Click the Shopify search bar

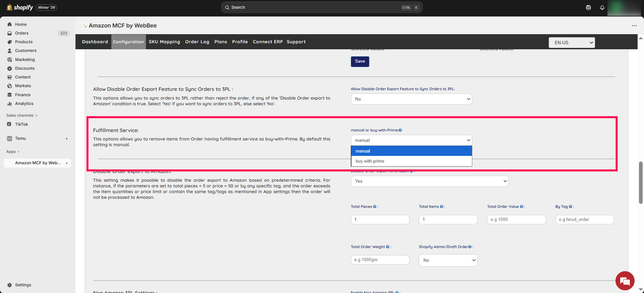click(321, 7)
